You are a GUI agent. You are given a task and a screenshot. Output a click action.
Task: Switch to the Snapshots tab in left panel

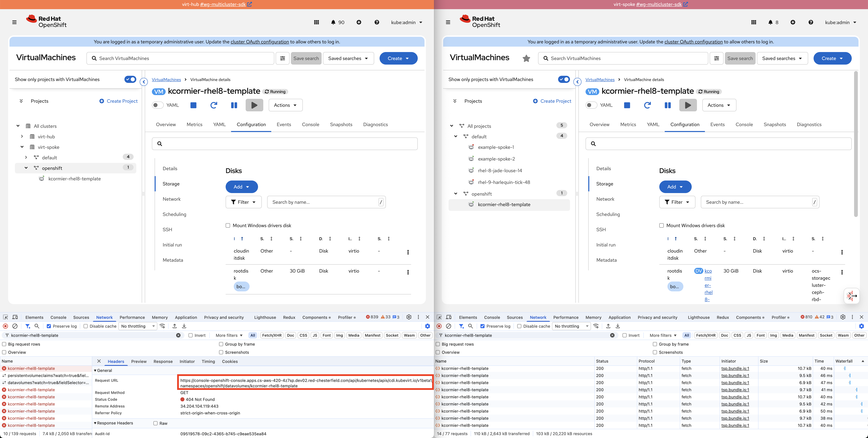pyautogui.click(x=341, y=124)
